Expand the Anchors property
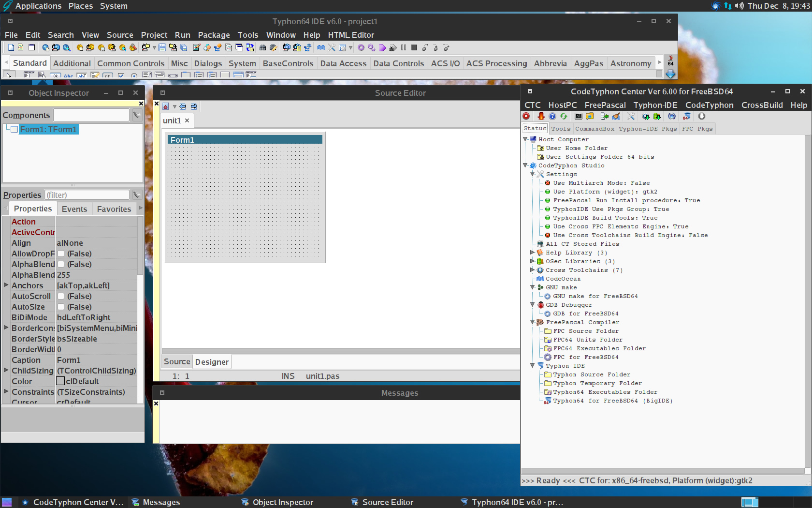Viewport: 812px width, 508px height. tap(6, 285)
